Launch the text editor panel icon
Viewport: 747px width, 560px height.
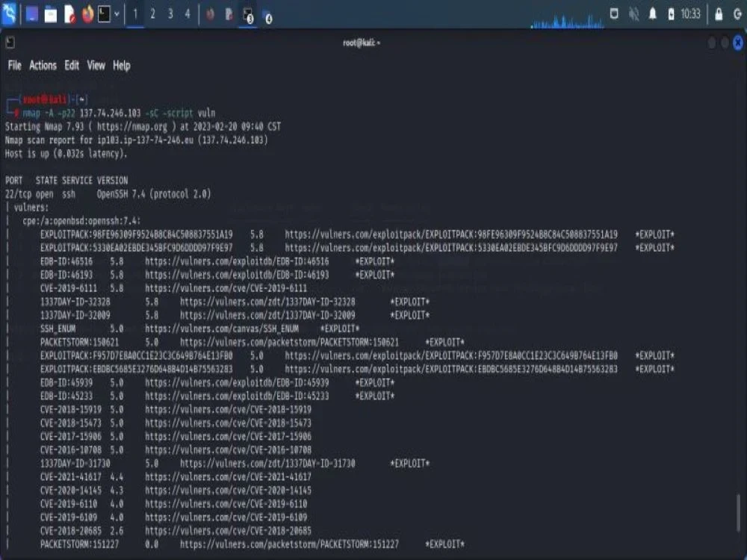(x=69, y=14)
